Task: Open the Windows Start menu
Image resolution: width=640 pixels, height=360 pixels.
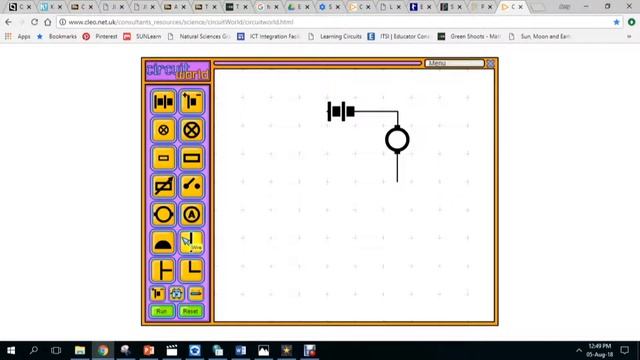Action: coord(11,350)
